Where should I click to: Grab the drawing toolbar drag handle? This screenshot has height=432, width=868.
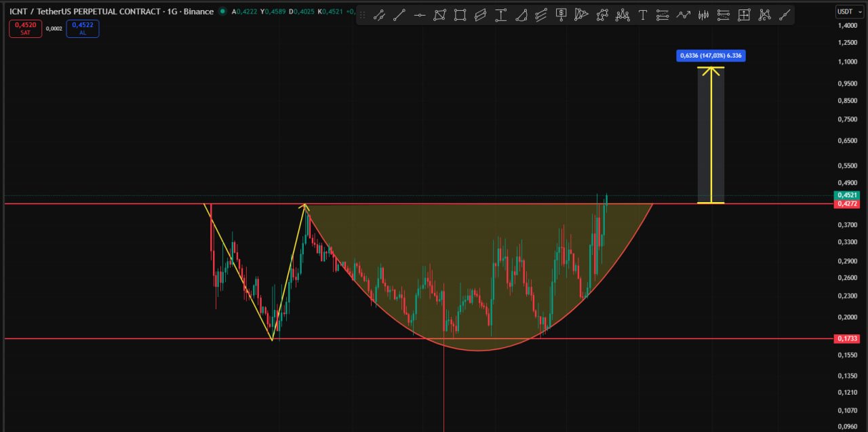362,15
